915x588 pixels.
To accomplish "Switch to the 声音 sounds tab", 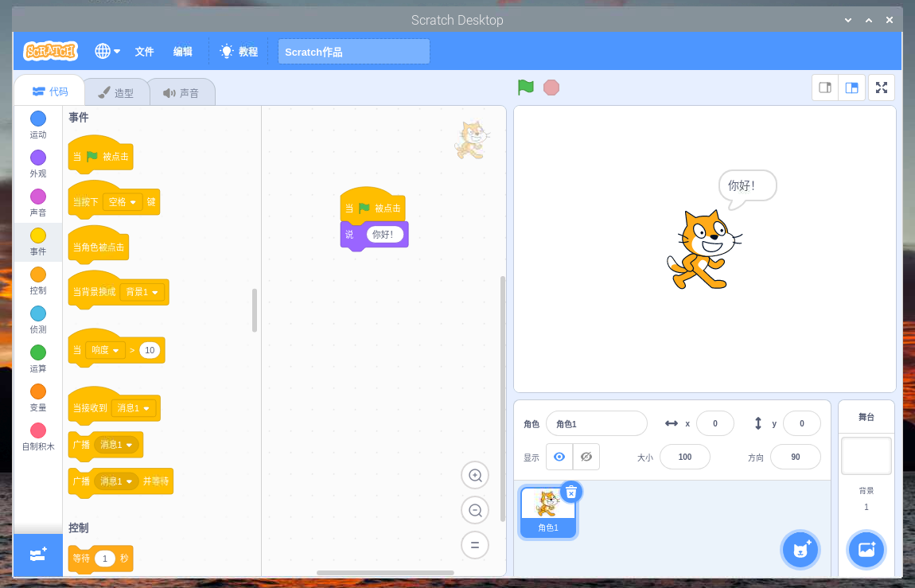I will coord(181,93).
